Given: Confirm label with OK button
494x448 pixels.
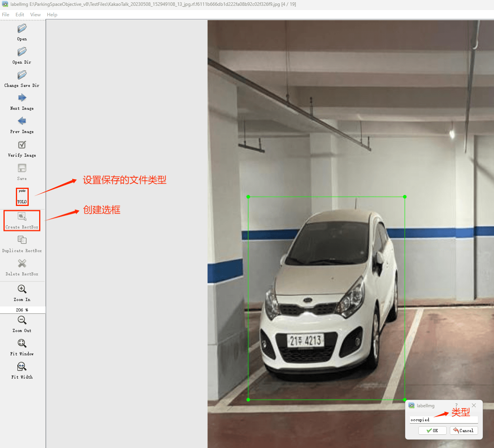Looking at the screenshot, I should (432, 431).
